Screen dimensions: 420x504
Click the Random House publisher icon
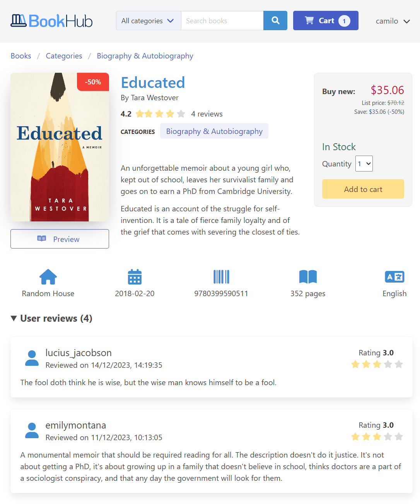click(x=48, y=277)
